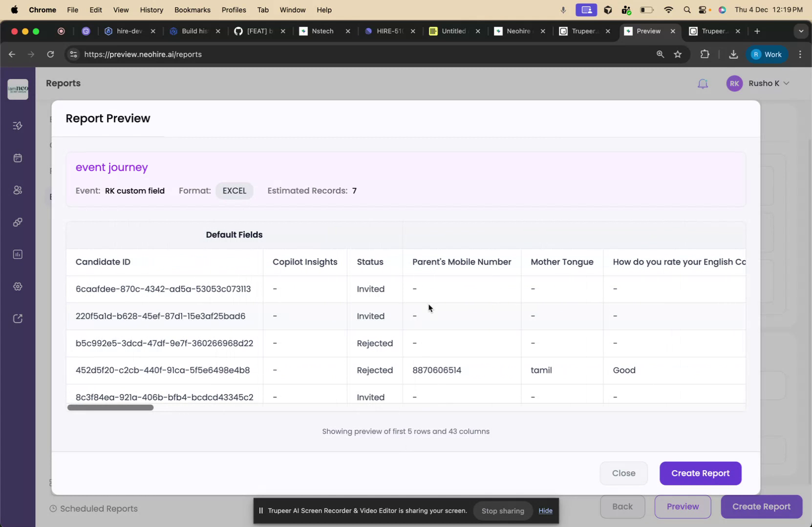Open the iamneo logo in the sidebar
This screenshot has width=812, height=527.
click(18, 89)
